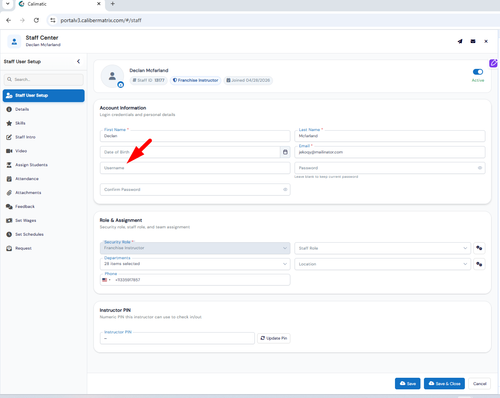Click the Password field

coord(390,168)
